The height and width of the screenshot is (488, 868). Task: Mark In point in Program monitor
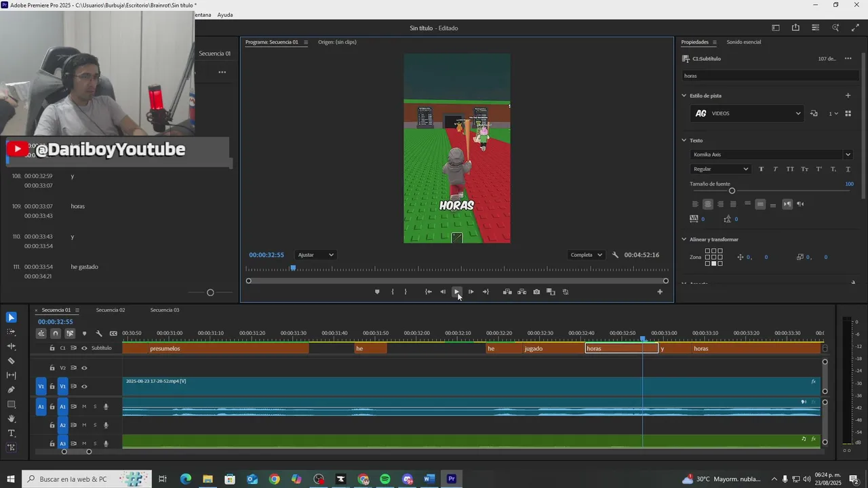pos(392,292)
